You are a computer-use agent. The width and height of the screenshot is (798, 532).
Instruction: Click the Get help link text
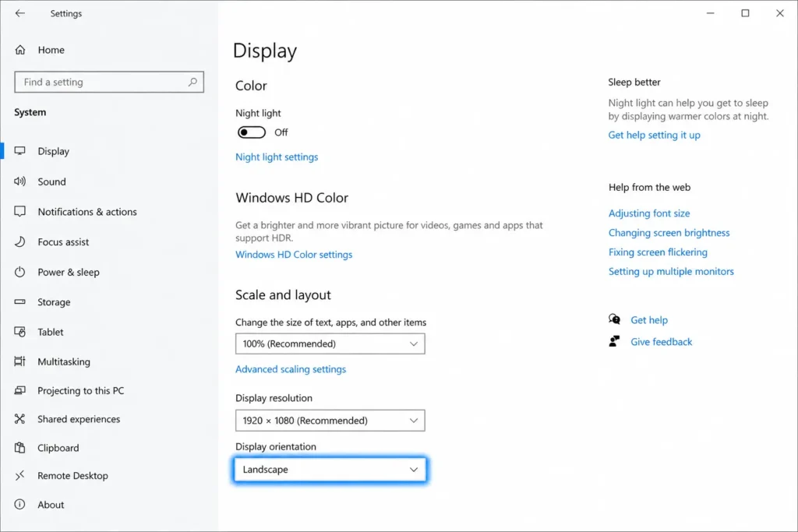[649, 320]
